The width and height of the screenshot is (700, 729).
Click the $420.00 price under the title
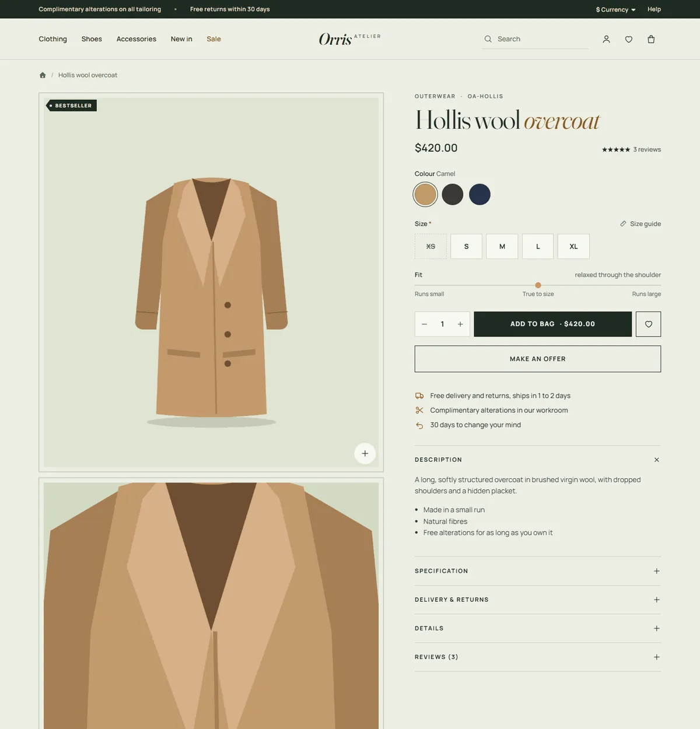click(436, 148)
